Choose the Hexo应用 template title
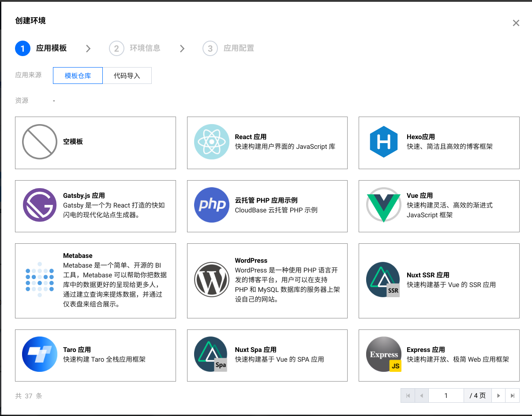The image size is (532, 416). pos(421,137)
